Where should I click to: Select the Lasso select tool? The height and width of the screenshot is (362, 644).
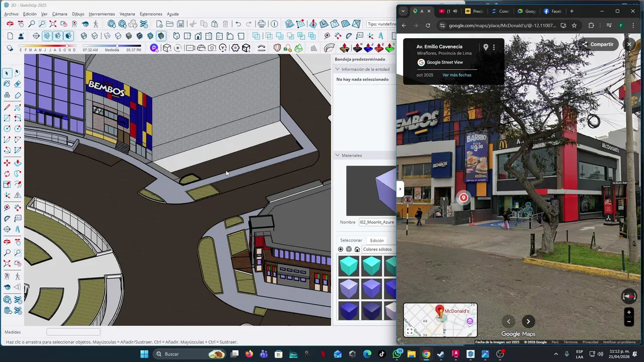click(18, 73)
